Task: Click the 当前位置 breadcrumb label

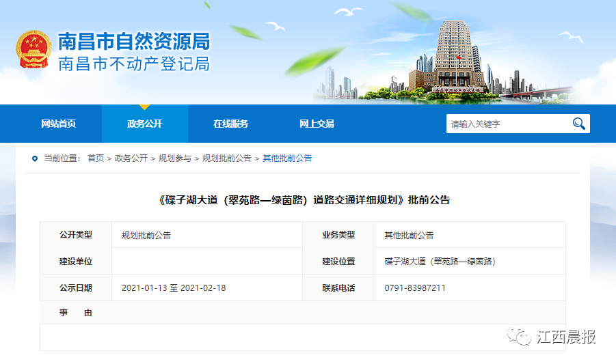Action: [x=62, y=158]
